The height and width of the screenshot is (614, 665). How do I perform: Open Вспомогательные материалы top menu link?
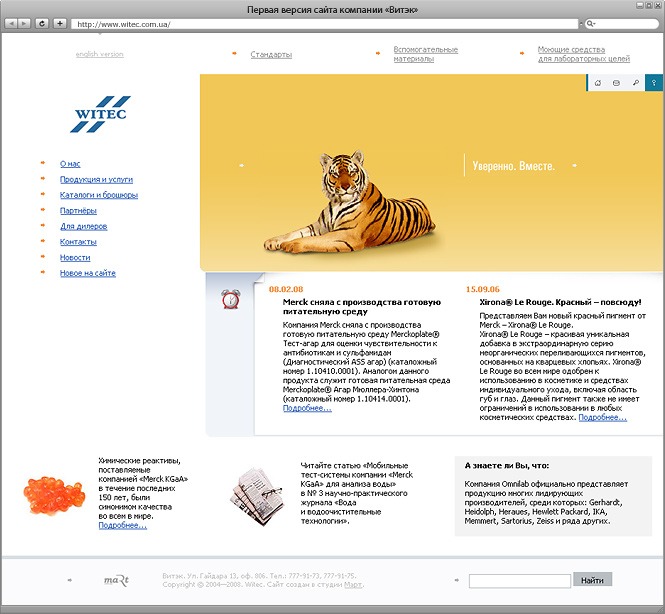click(x=425, y=54)
